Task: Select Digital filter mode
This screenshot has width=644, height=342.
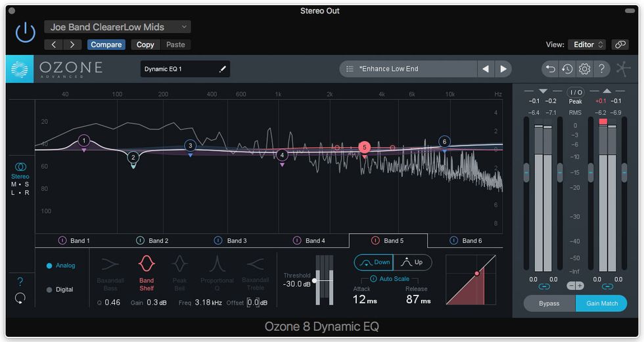Action: (50, 289)
